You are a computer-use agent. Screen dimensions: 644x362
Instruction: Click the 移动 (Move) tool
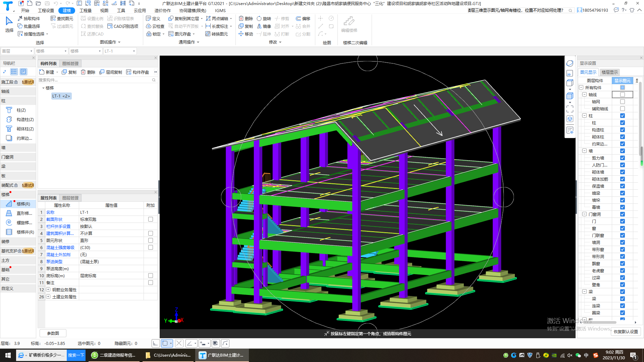[246, 34]
